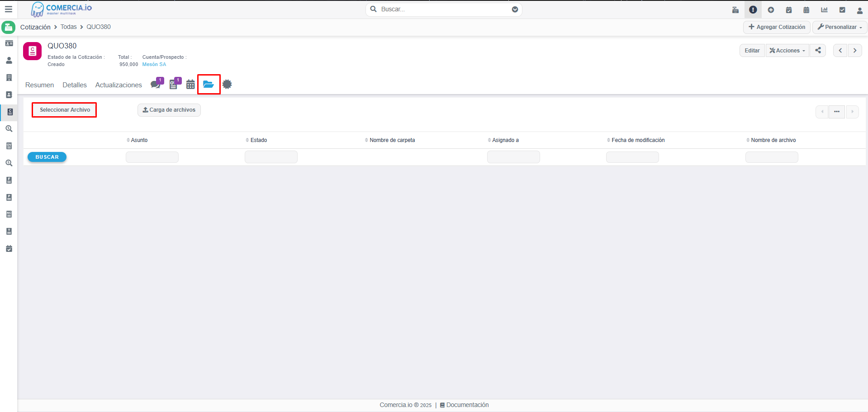Screen dimensions: 868x412
Task: Open the Mesón SA account link
Action: pos(154,64)
